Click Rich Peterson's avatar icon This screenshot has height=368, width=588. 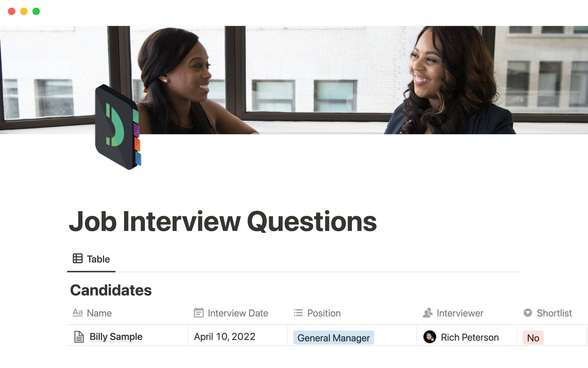(x=429, y=337)
